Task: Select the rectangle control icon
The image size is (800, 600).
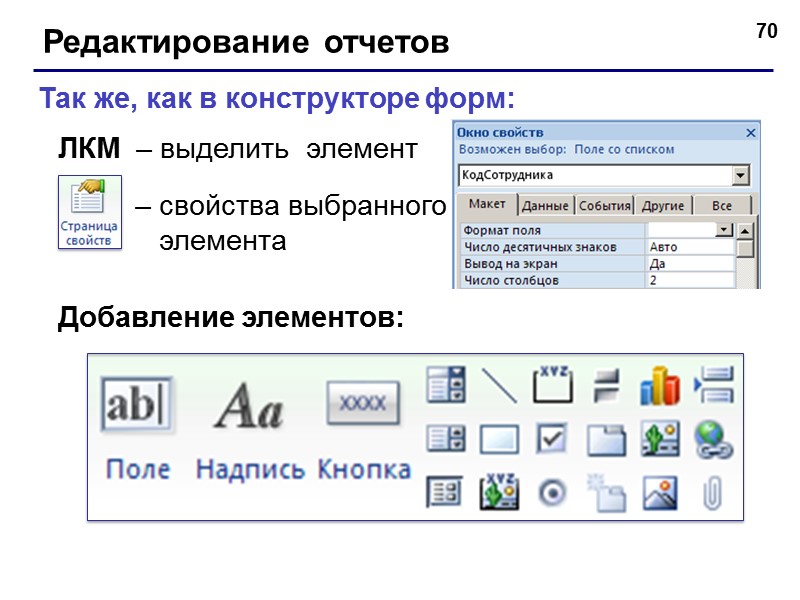Action: 499,439
